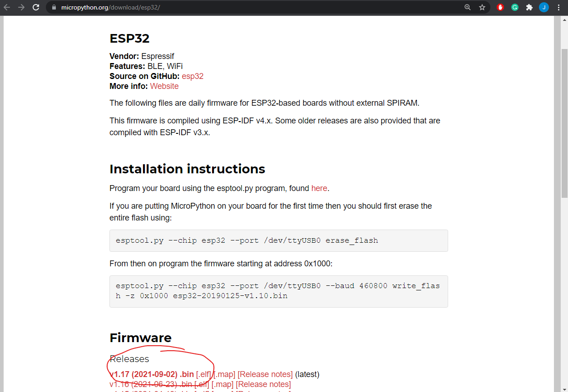568x392 pixels.
Task: Click inside the browser address bar
Action: pyautogui.click(x=182, y=7)
